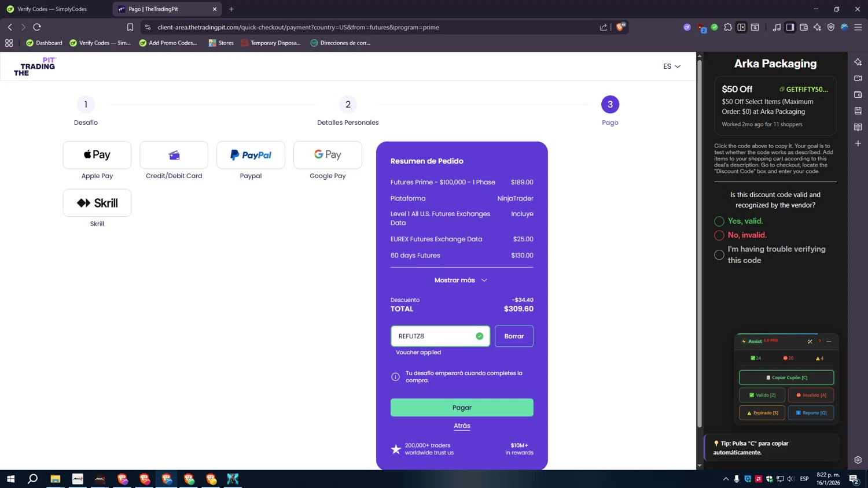The height and width of the screenshot is (488, 868).
Task: Open sidebar reading list book icon
Action: point(858,127)
